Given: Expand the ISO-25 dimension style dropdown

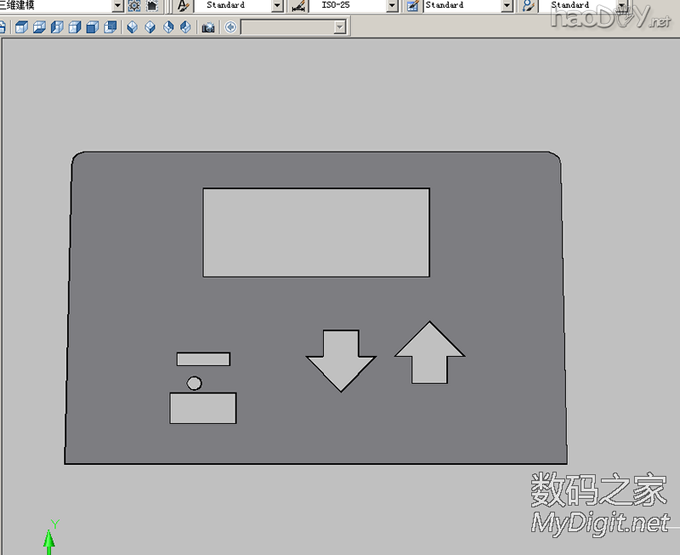Looking at the screenshot, I should (x=392, y=6).
